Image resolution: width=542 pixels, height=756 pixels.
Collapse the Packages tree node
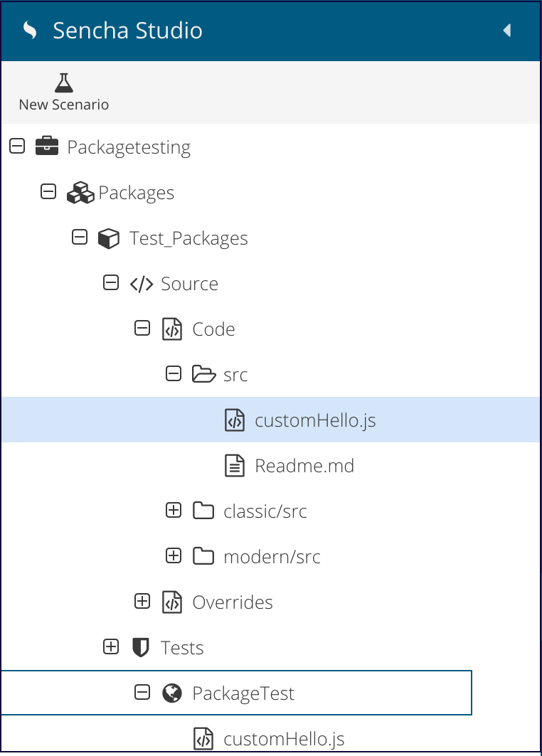pyautogui.click(x=48, y=191)
